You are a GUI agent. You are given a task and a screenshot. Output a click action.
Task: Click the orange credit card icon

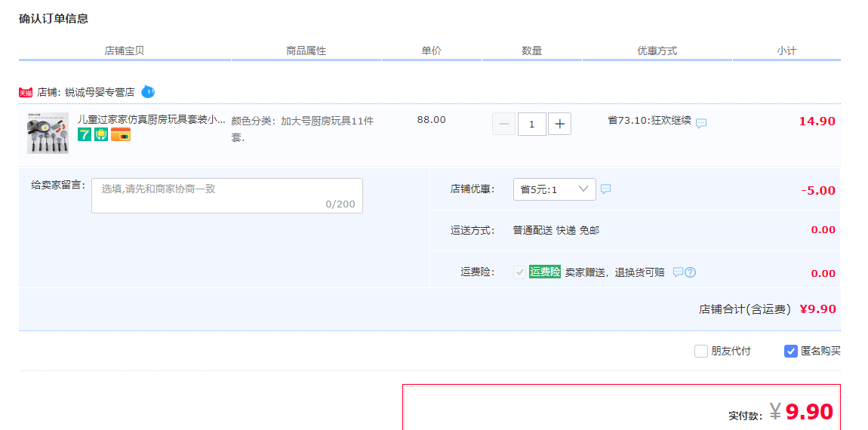coord(121,134)
